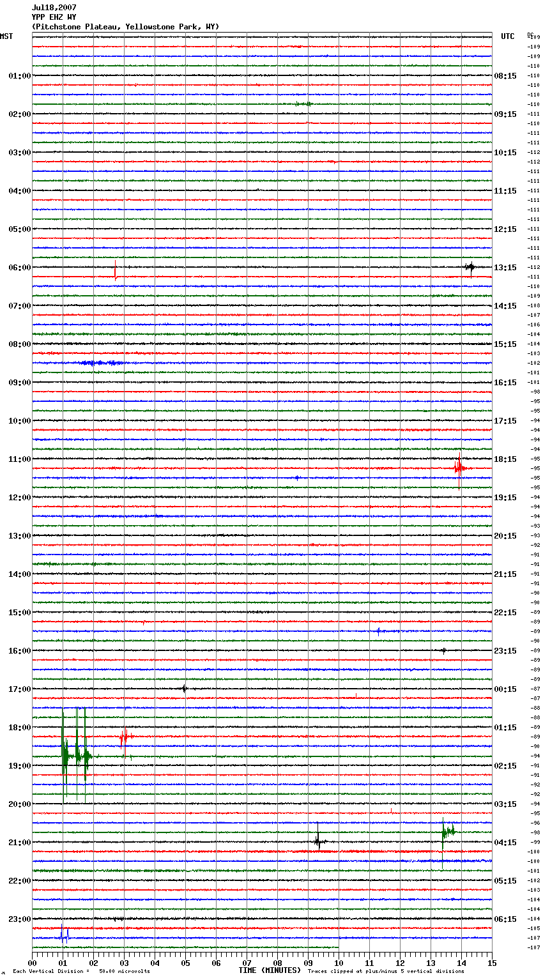The width and height of the screenshot is (543, 980).
Task: Click the 17:15 UTC time label
Action: (505, 421)
